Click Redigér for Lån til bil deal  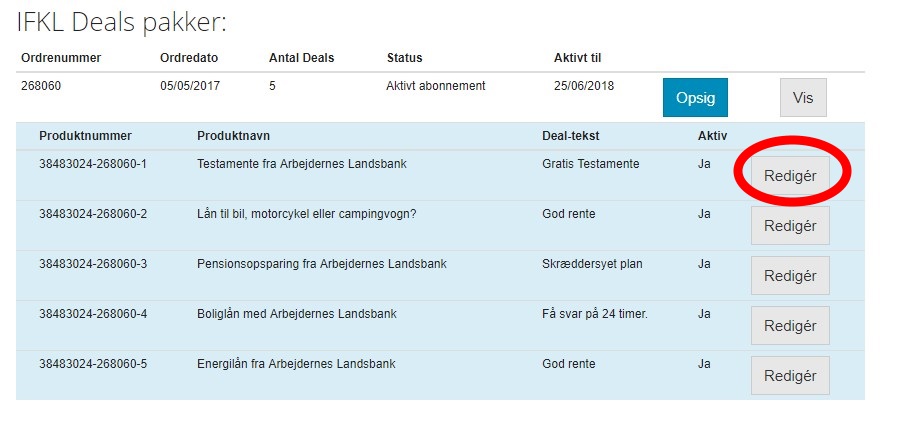click(790, 225)
